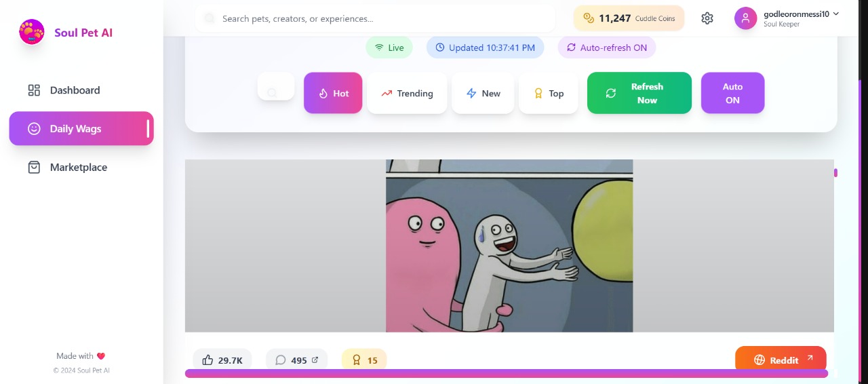Click the award icon beside 15
868x384 pixels.
[357, 360]
